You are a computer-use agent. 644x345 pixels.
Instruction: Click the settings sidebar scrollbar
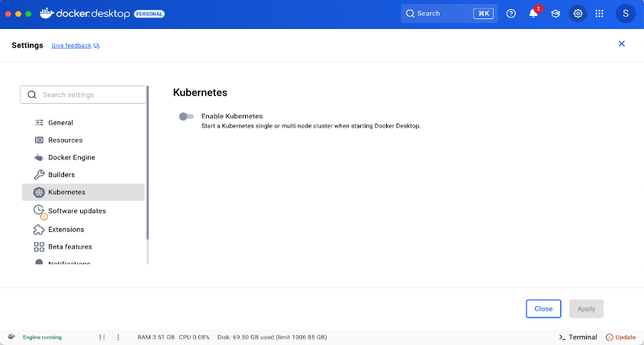pyautogui.click(x=147, y=163)
